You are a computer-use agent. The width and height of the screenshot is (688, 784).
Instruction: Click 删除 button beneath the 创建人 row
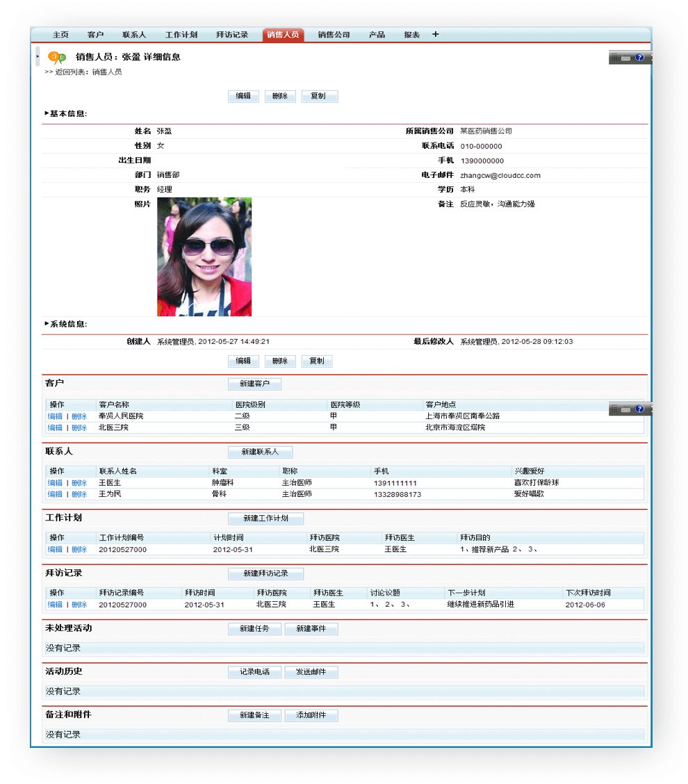pyautogui.click(x=280, y=361)
